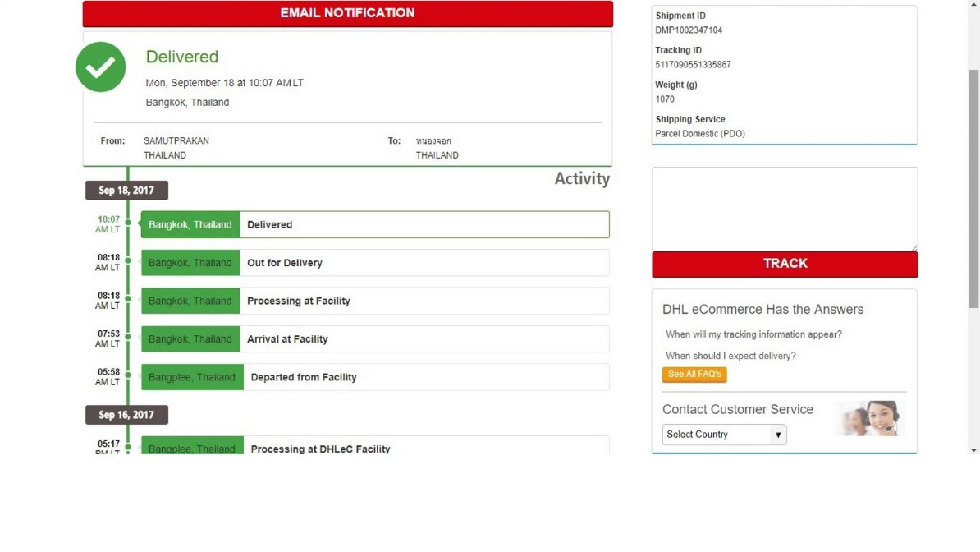Screen dimensions: 980x552
Task: Expand the Sep 18, 2017 date marker
Action: [x=126, y=190]
